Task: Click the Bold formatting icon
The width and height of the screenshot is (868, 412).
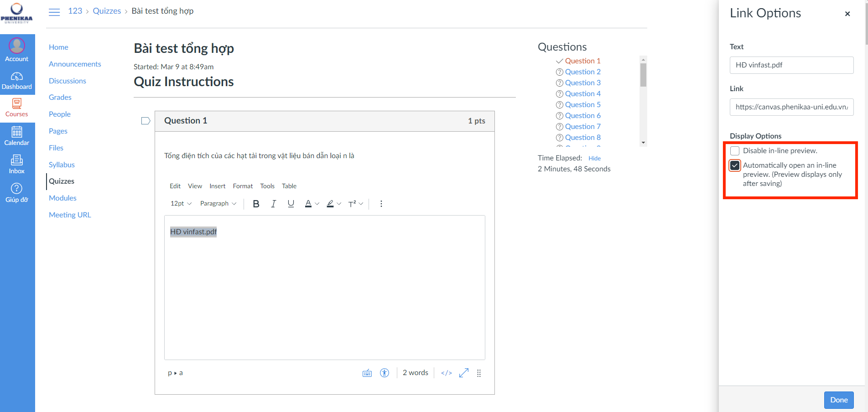Action: click(x=256, y=204)
